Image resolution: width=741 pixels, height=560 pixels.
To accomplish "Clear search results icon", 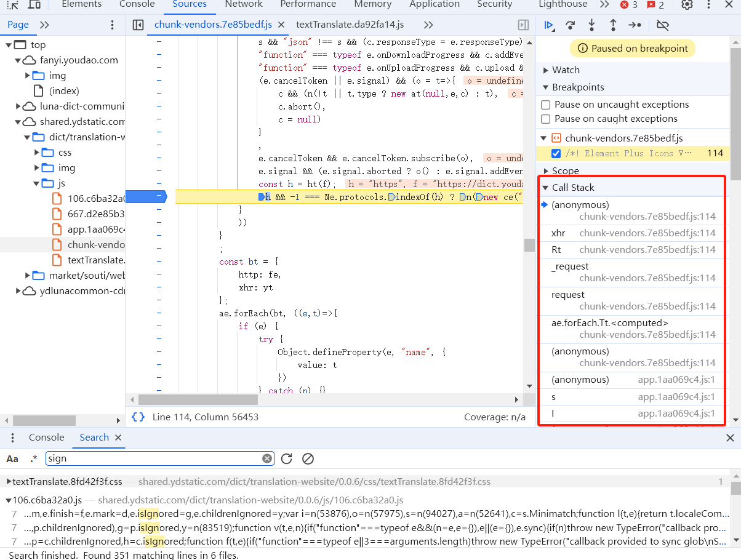I will [308, 458].
